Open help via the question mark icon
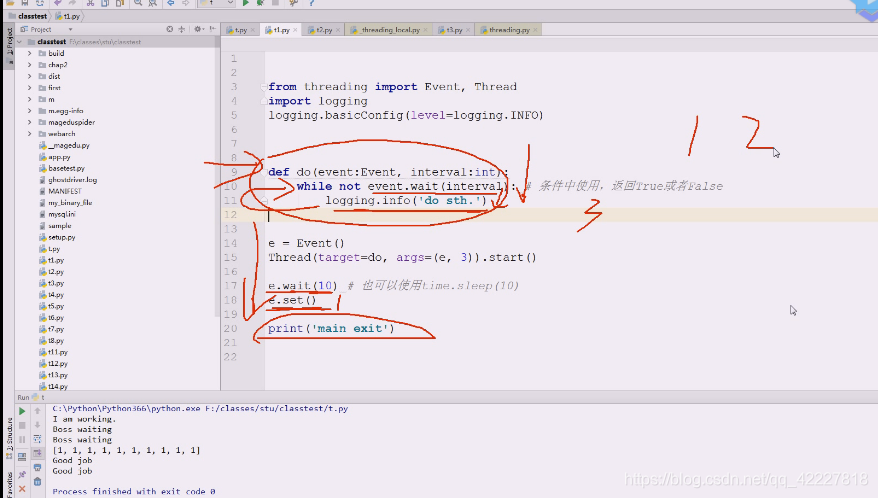 311,3
